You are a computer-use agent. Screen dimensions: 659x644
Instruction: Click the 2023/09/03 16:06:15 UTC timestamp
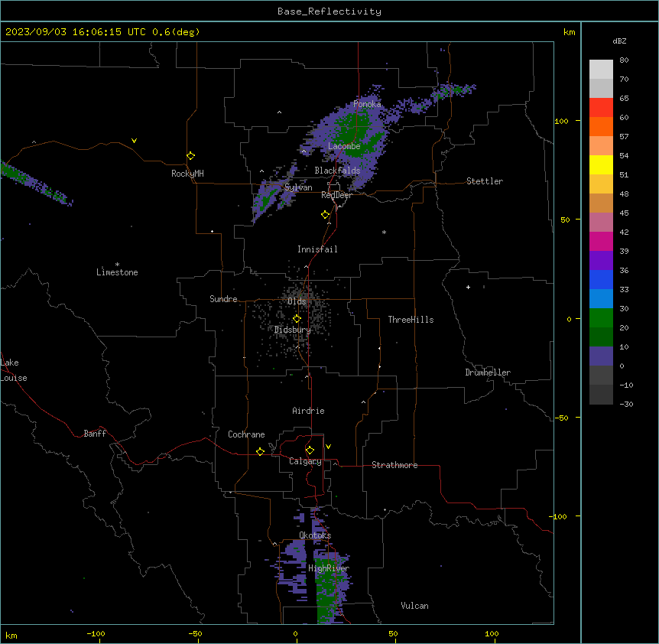(76, 32)
